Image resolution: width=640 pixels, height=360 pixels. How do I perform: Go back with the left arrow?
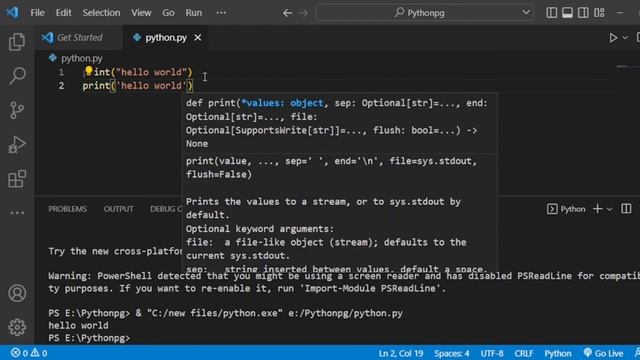[x=287, y=13]
